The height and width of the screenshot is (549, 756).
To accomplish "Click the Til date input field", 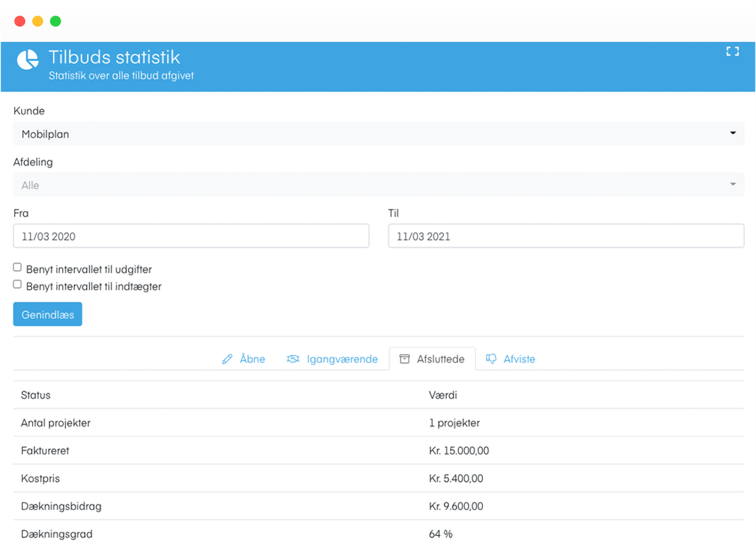I will [565, 236].
